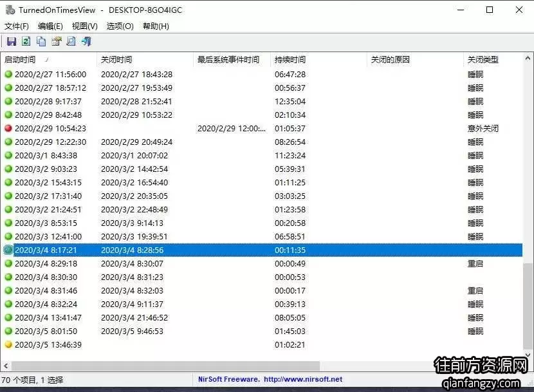Click green status icon of 2020/3/3 12:41:00 row
Viewport: 534px width, 392px height.
point(8,236)
